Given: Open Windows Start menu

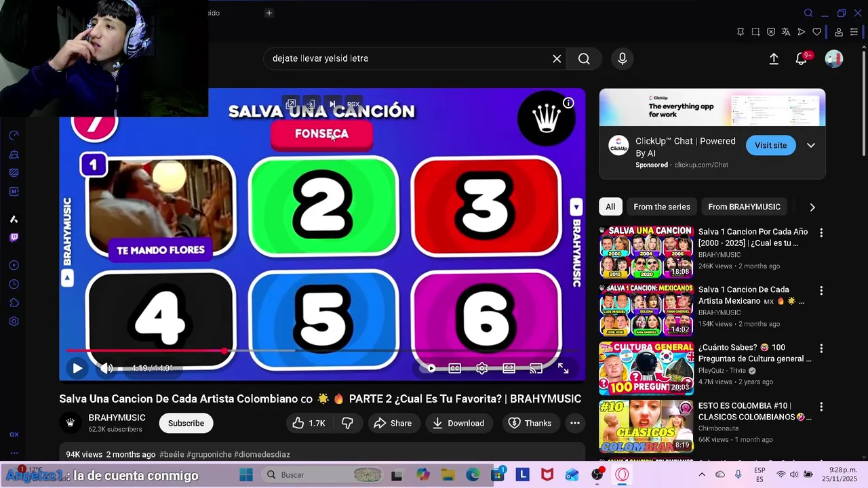Looking at the screenshot, I should click(x=246, y=474).
